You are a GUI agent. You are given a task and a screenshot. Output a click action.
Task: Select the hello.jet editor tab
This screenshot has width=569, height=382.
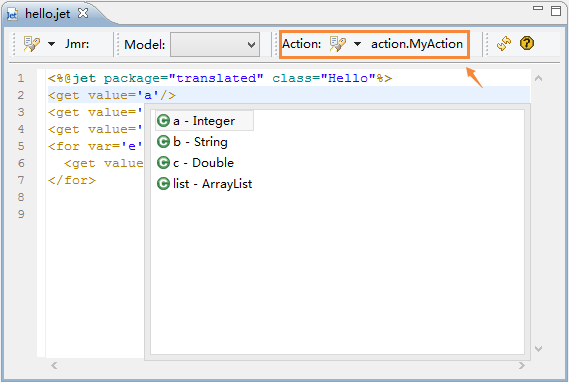click(x=48, y=14)
